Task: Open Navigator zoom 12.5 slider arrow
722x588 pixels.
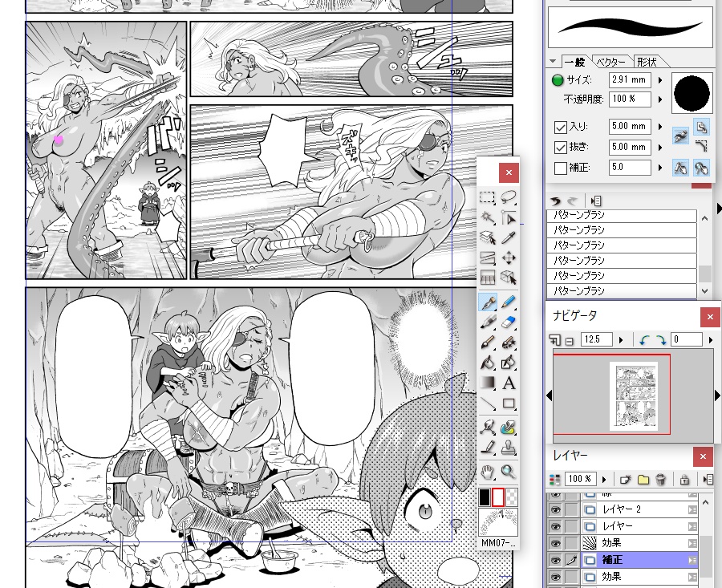Action: 621,340
